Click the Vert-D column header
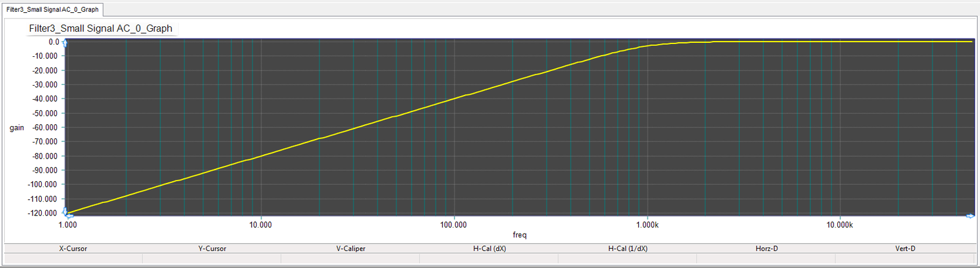980x268 pixels. [x=905, y=248]
